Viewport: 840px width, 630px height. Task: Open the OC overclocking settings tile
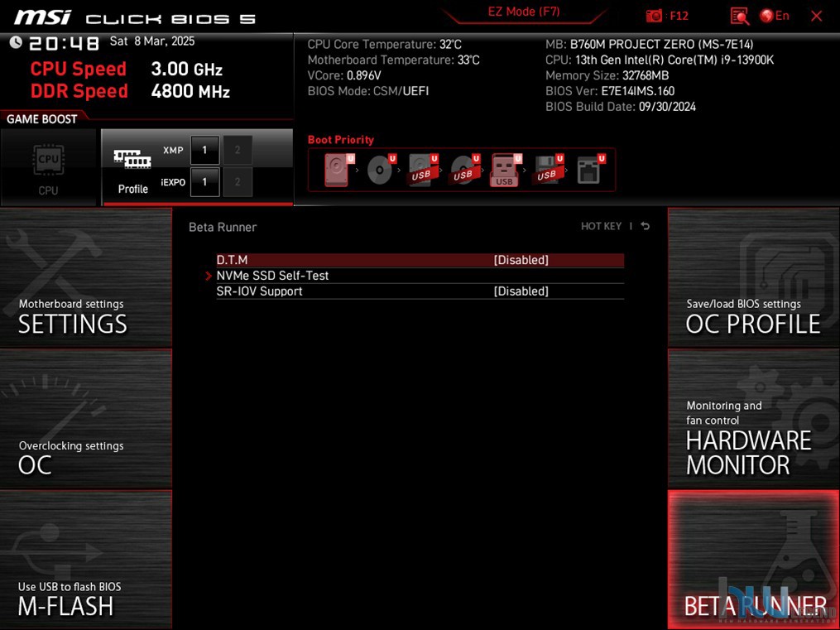point(86,419)
